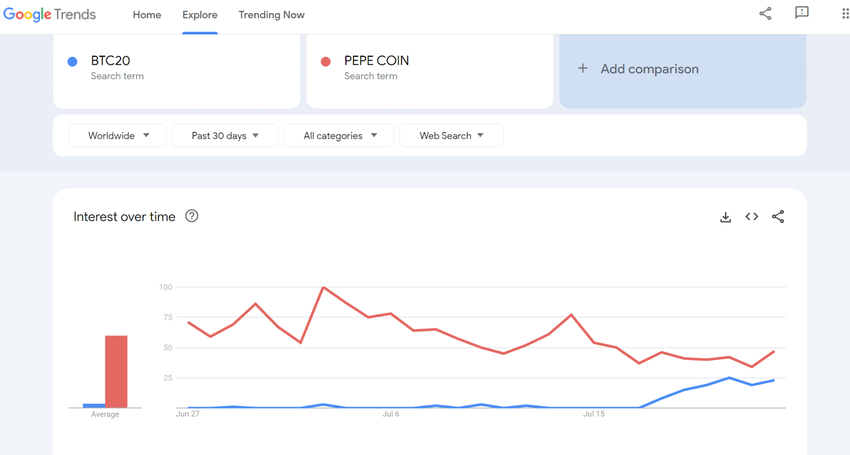Select the Explore tab

click(x=200, y=15)
